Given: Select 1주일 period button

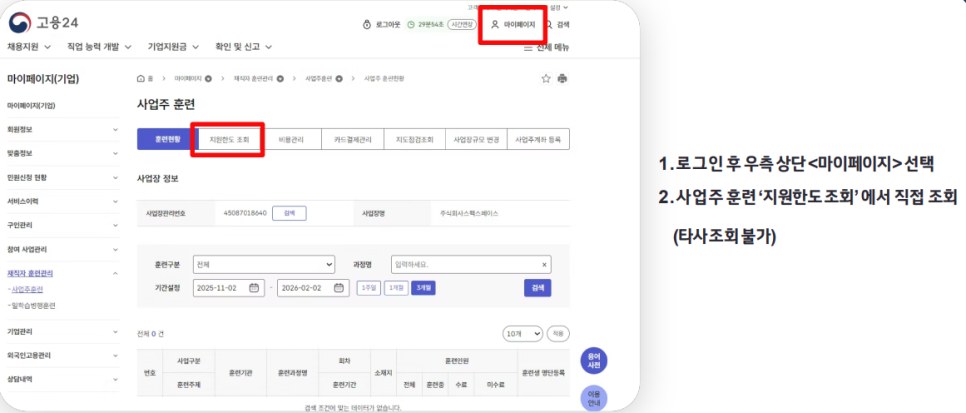Looking at the screenshot, I should pyautogui.click(x=368, y=288).
